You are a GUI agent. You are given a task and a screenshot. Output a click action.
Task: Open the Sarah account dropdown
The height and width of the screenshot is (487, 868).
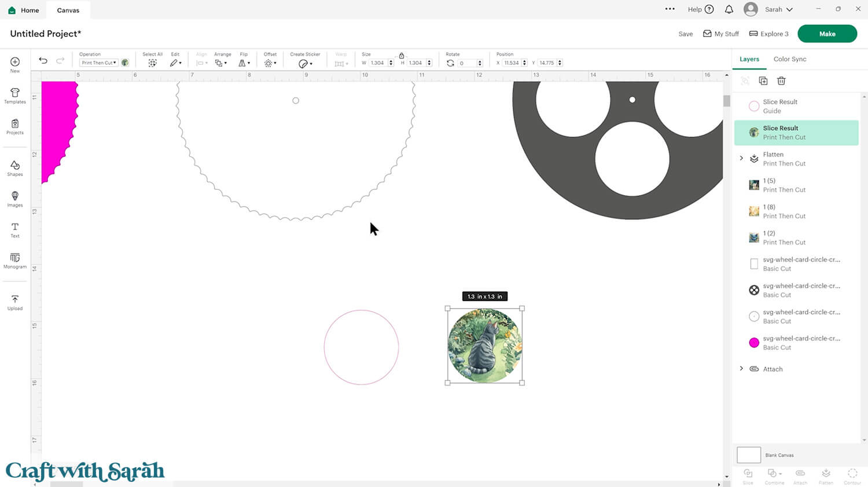pyautogui.click(x=768, y=9)
